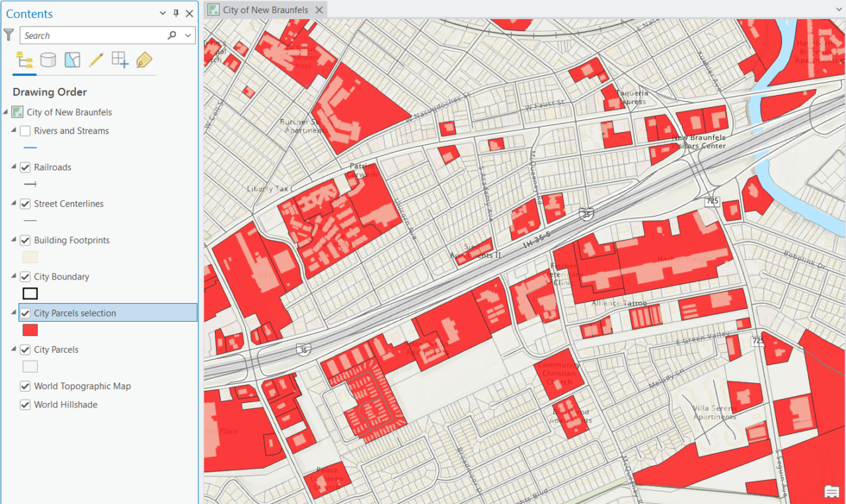Collapse the City Boundary layer symbology
Viewport: 846px width, 504px height.
(x=15, y=276)
